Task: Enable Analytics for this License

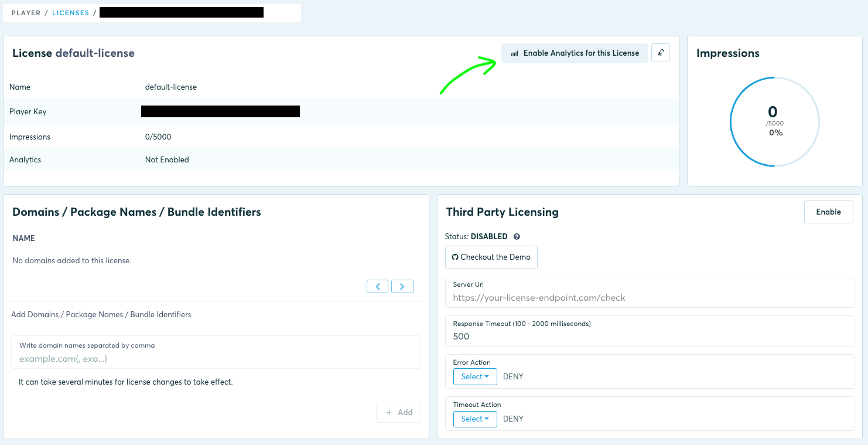Action: pyautogui.click(x=575, y=53)
